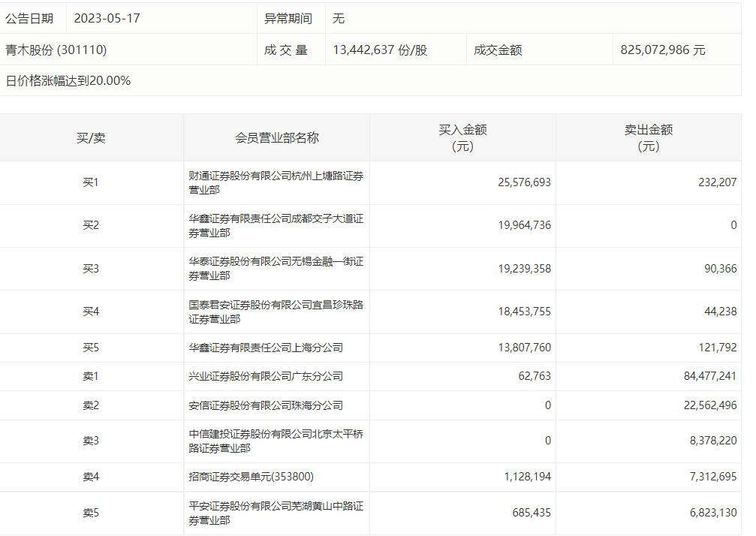
Task: Click sell amount 232,207
Action: (x=718, y=182)
